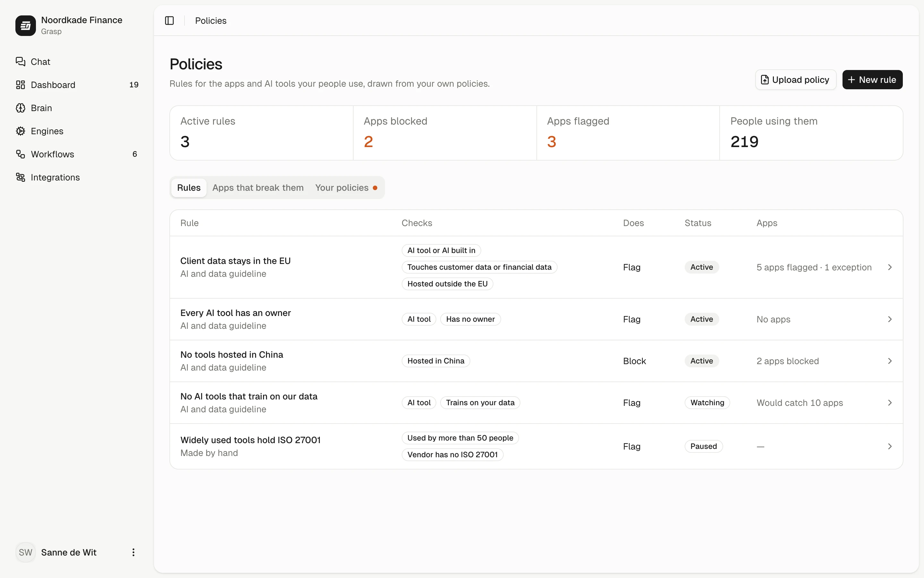
Task: Click the Brain icon in sidebar
Action: (x=21, y=108)
